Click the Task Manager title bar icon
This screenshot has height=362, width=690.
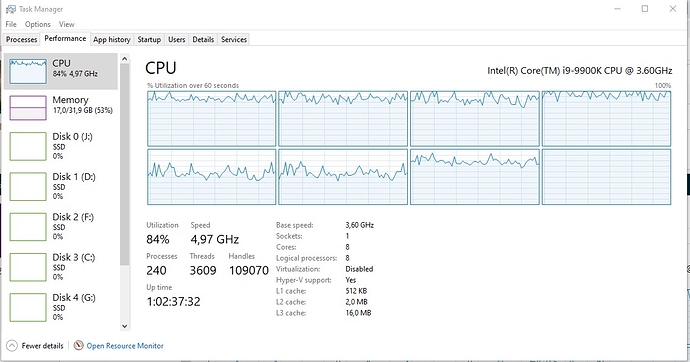pos(11,9)
